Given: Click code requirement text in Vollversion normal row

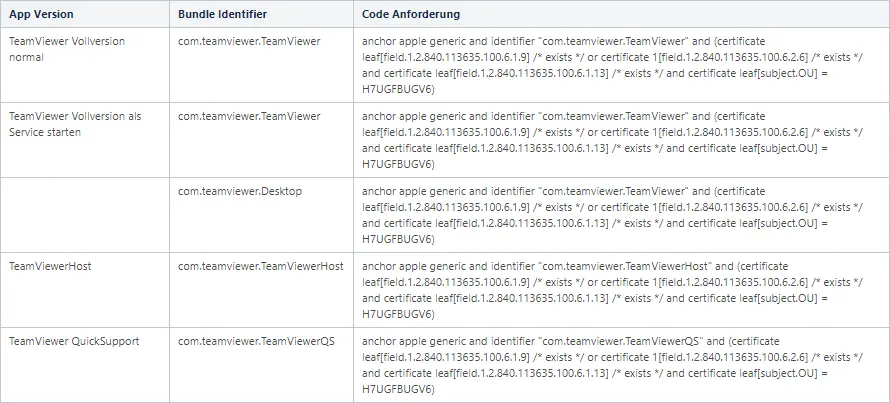Looking at the screenshot, I should click(x=612, y=65).
